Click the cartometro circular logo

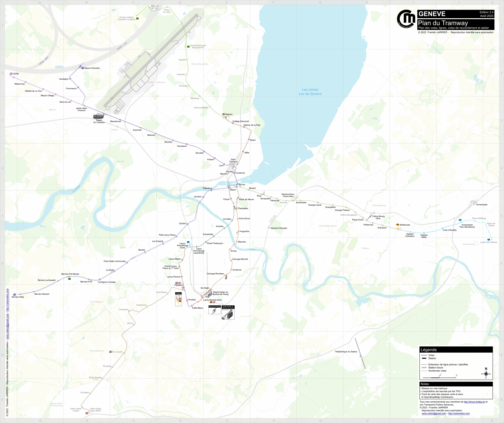pyautogui.click(x=406, y=19)
